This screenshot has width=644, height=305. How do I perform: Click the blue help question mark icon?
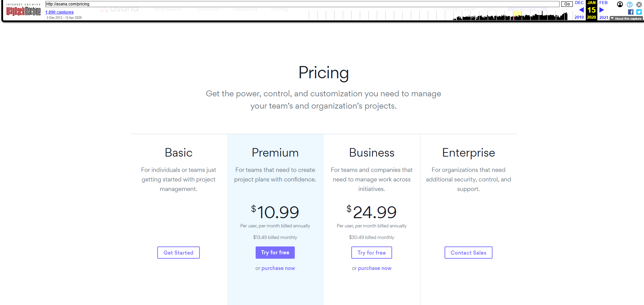[630, 4]
